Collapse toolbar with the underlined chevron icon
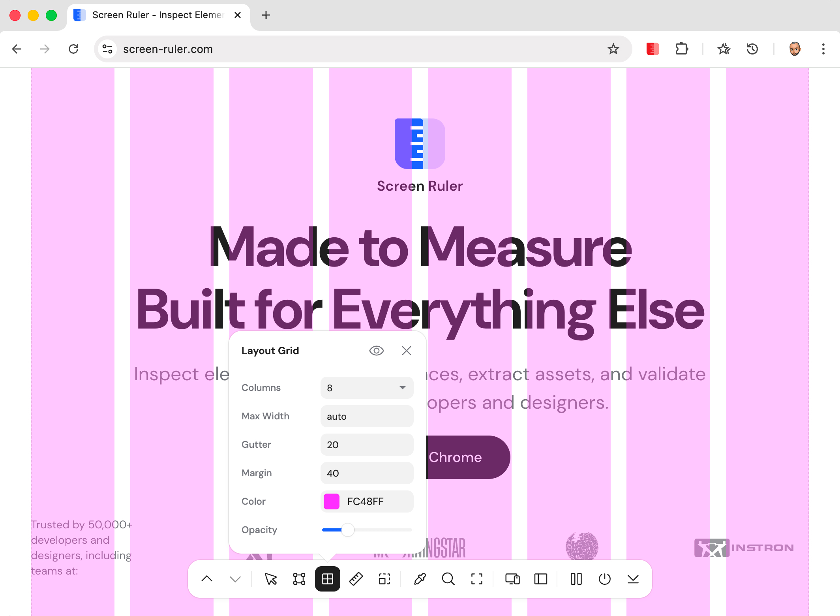 (633, 579)
